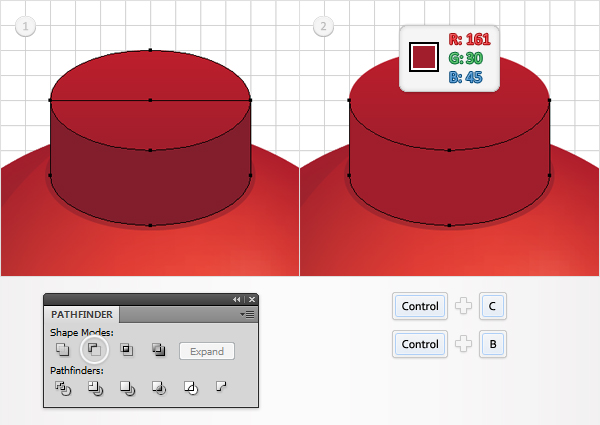This screenshot has width=600, height=425.
Task: Select the PATHFINDER panel tab
Action: coord(82,314)
